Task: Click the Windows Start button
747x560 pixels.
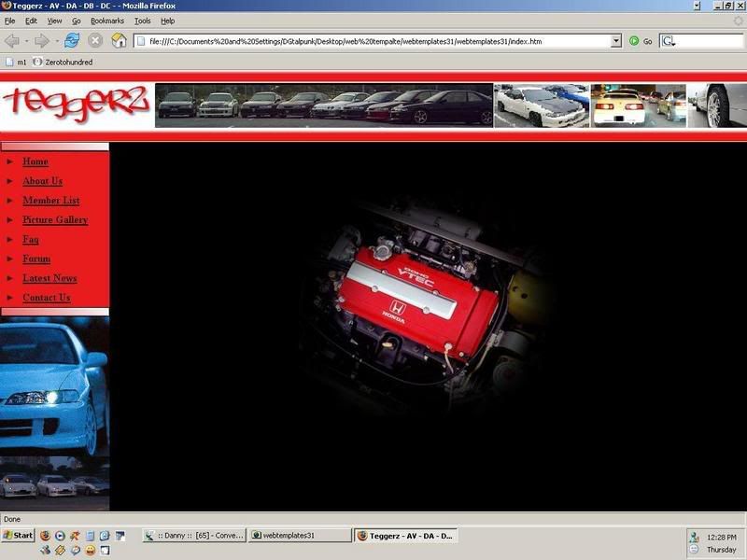Action: coord(18,535)
